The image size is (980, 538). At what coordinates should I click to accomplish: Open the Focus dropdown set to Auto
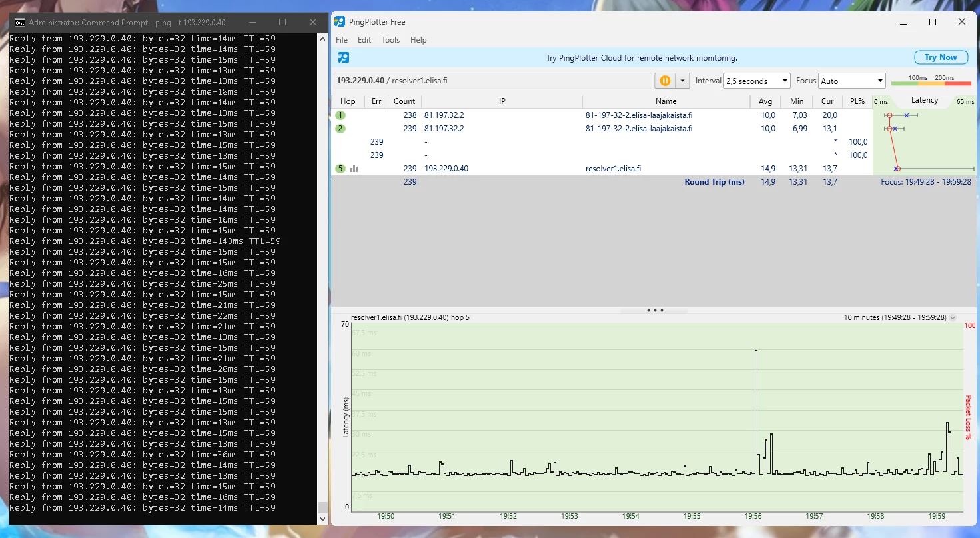pyautogui.click(x=852, y=81)
